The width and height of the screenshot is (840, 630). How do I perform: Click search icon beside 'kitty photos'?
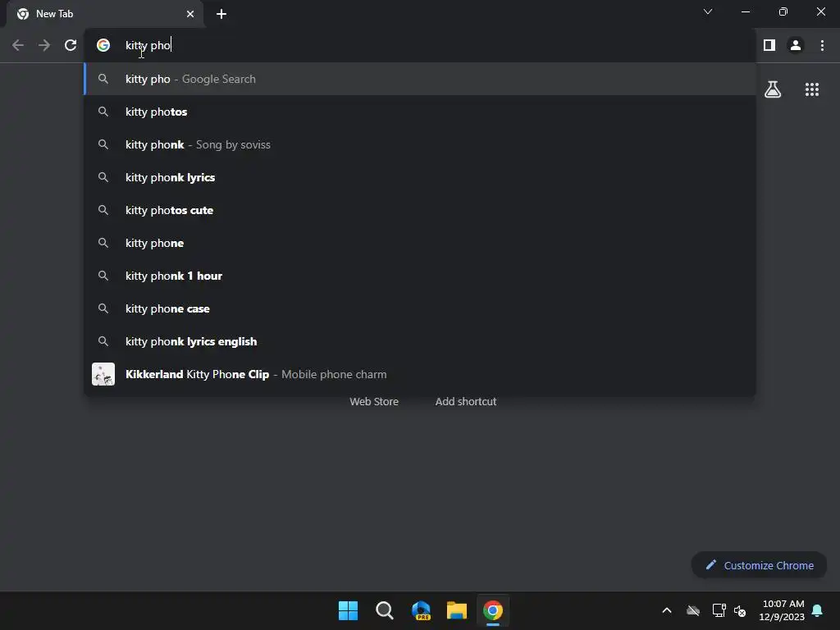pyautogui.click(x=103, y=112)
